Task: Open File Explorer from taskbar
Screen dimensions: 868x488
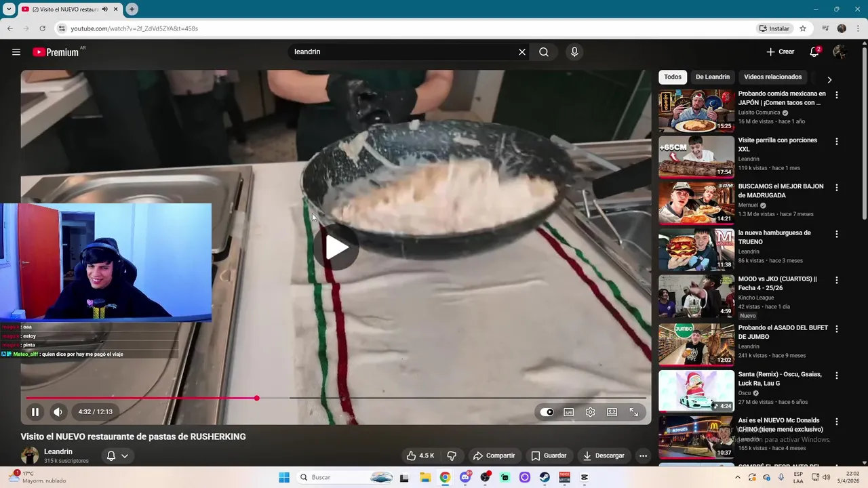Action: (425, 477)
